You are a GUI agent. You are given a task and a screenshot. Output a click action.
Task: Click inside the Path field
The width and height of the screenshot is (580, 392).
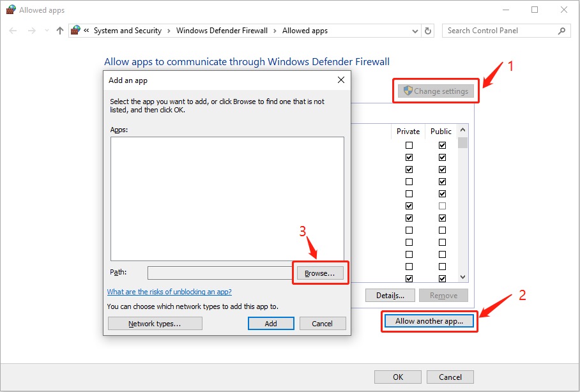click(222, 273)
